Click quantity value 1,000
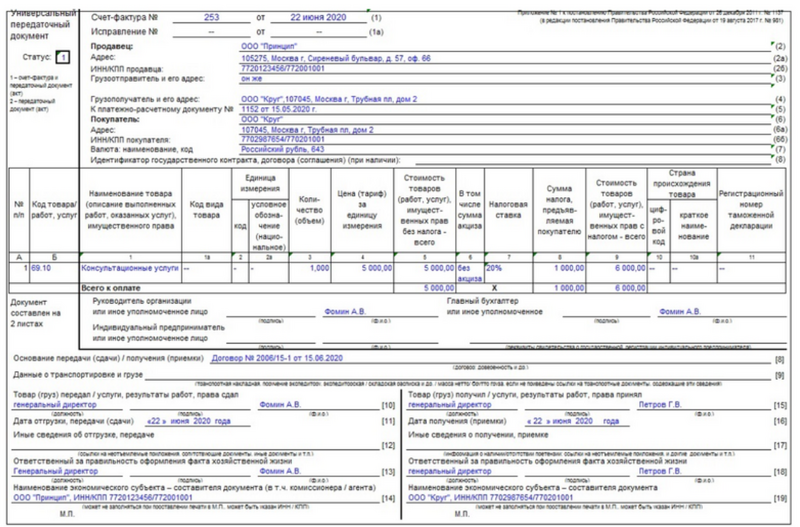The width and height of the screenshot is (800, 527). point(319,268)
